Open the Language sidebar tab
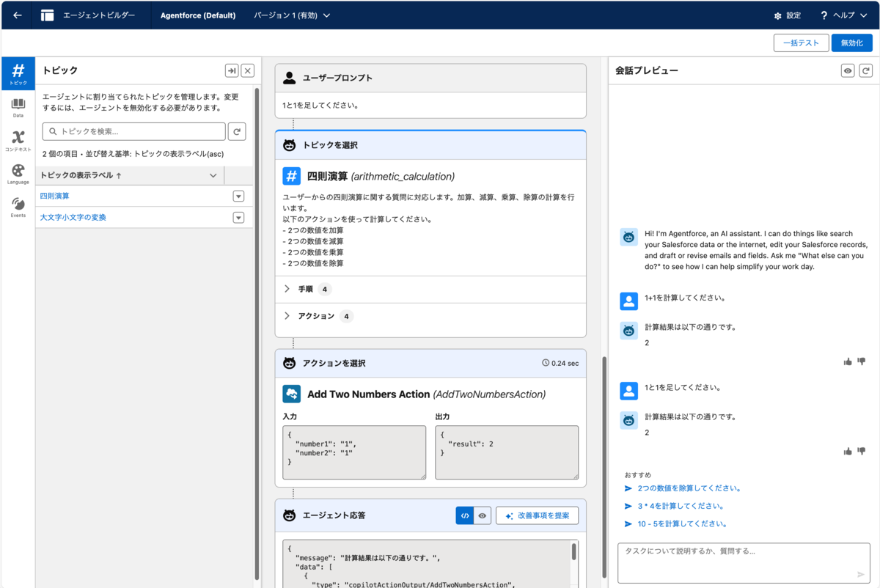The height and width of the screenshot is (588, 880). point(18,174)
